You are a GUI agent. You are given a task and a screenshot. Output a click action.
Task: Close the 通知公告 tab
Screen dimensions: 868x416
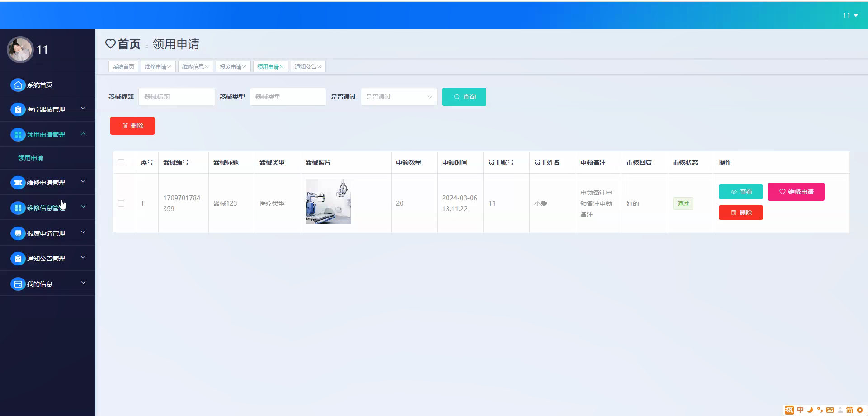click(320, 66)
